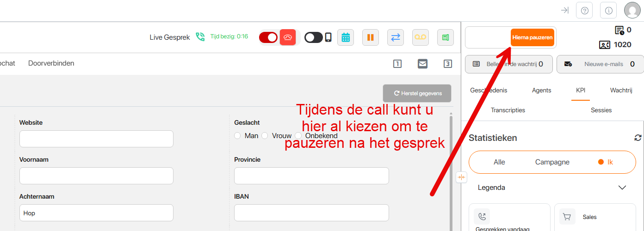Click the Hierna pauzeren button

tap(533, 37)
